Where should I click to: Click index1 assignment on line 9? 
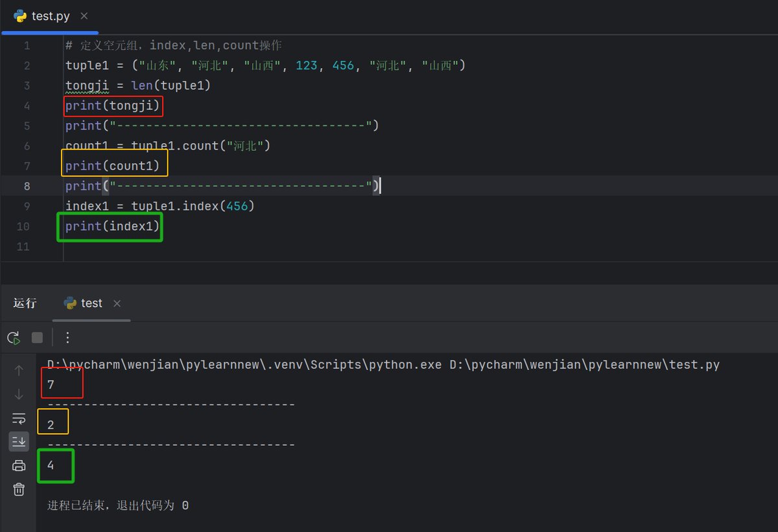(160, 206)
